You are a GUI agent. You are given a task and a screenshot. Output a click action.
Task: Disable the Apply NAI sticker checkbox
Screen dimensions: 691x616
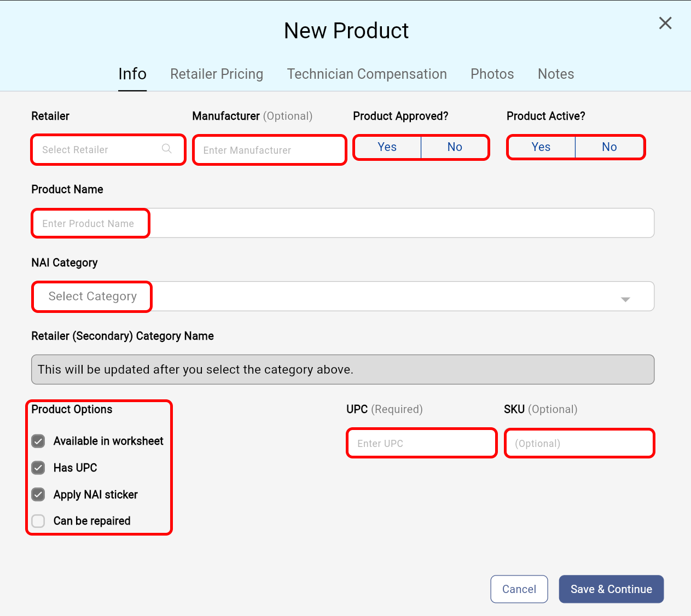38,495
